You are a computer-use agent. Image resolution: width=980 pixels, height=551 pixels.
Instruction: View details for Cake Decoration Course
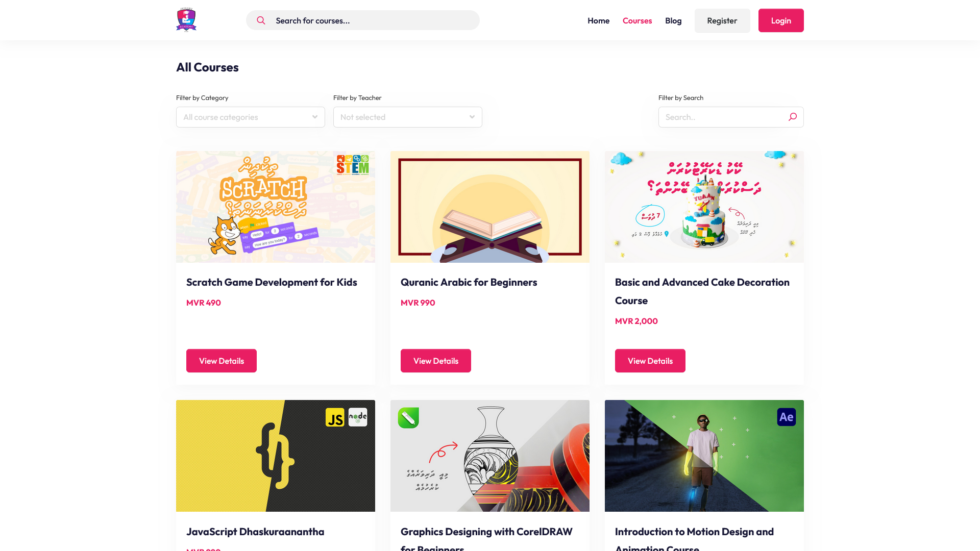[x=650, y=361]
